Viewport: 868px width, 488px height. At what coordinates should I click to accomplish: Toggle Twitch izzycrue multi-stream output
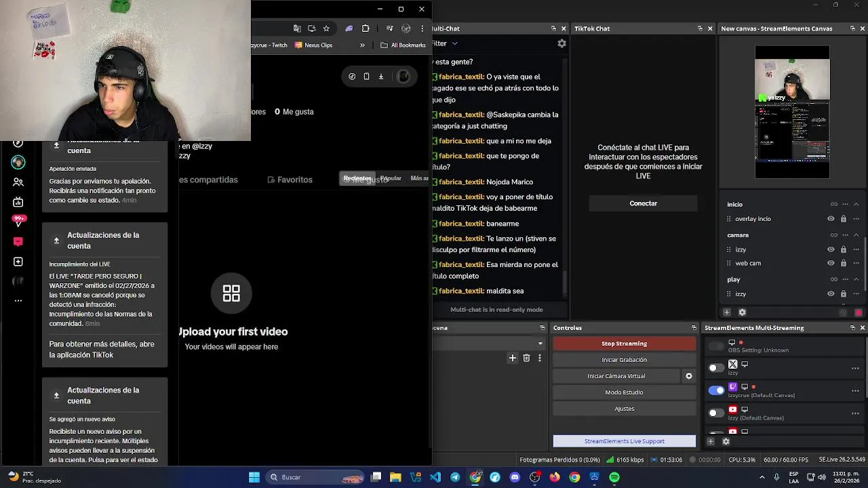716,390
